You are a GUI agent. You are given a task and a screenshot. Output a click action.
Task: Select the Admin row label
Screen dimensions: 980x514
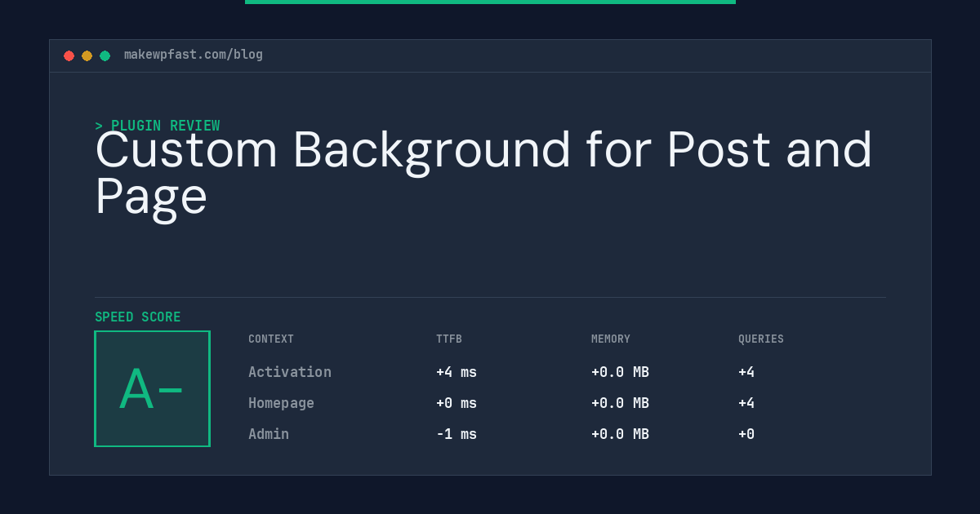pos(269,434)
